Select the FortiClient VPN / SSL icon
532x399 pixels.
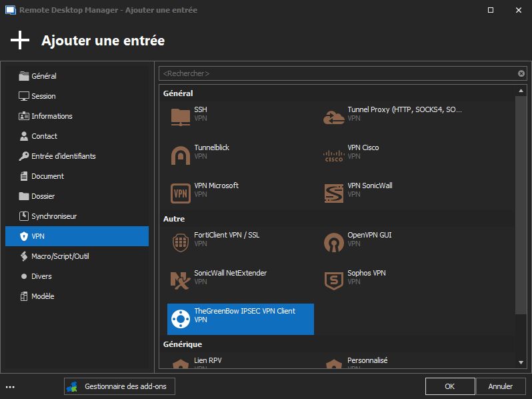(181, 242)
